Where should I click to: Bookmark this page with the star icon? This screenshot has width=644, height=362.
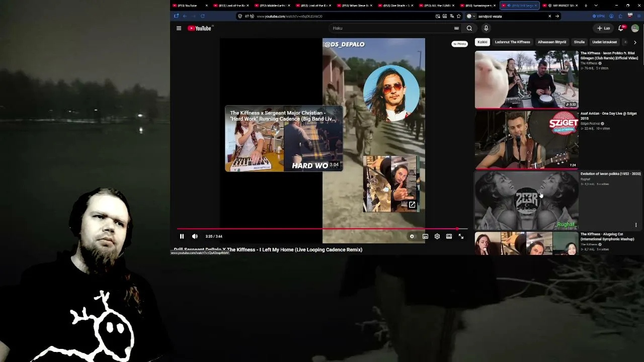tap(459, 16)
